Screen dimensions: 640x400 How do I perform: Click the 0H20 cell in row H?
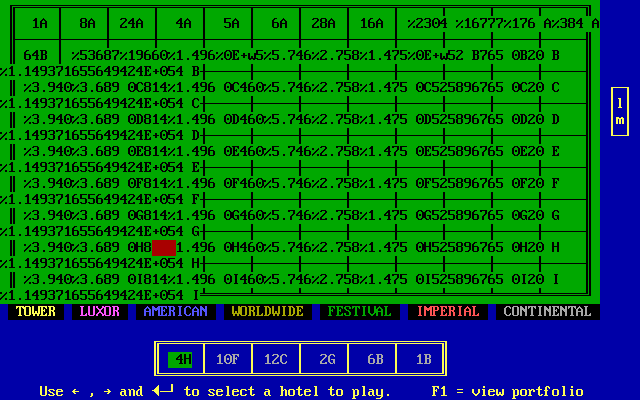527,247
